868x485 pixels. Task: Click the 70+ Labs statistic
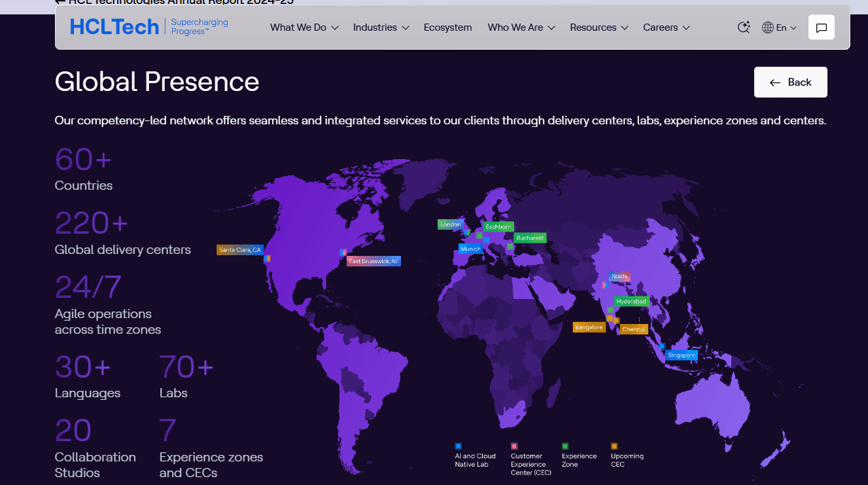tap(186, 376)
